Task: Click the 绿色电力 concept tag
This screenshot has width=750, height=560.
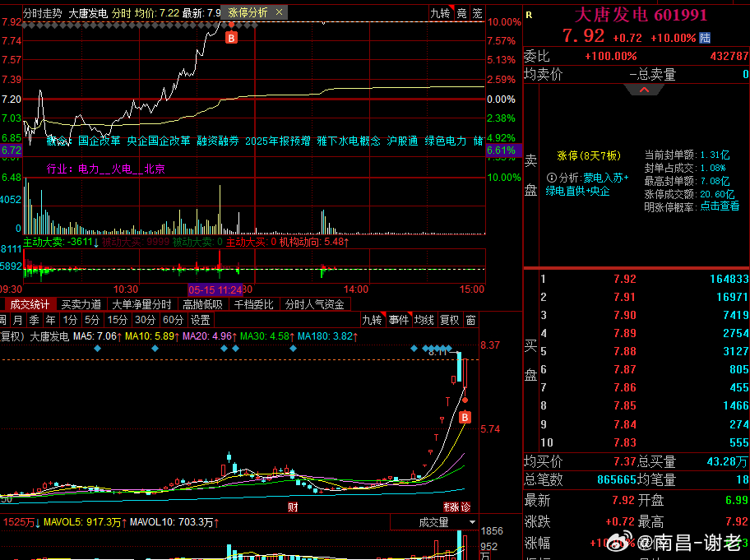Action: pos(446,141)
